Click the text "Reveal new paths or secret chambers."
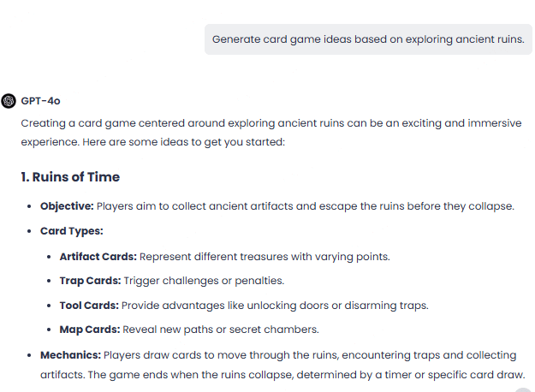The image size is (535, 392). click(221, 330)
